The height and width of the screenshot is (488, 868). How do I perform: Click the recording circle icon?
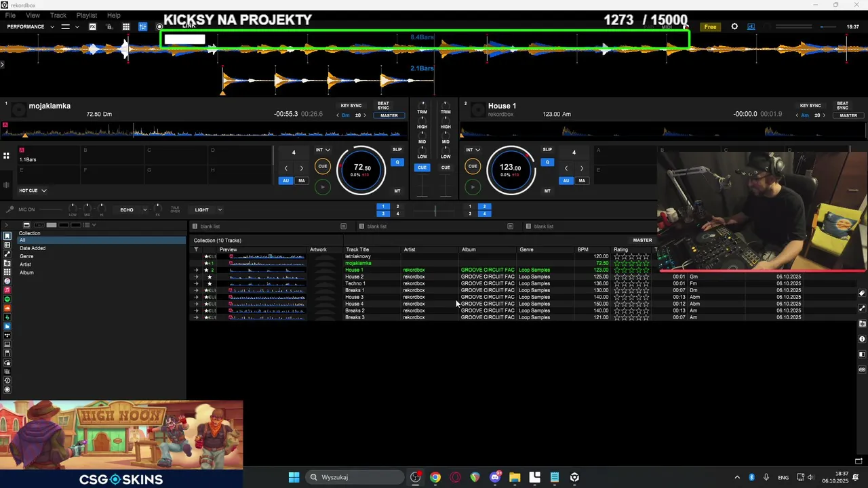(x=159, y=27)
